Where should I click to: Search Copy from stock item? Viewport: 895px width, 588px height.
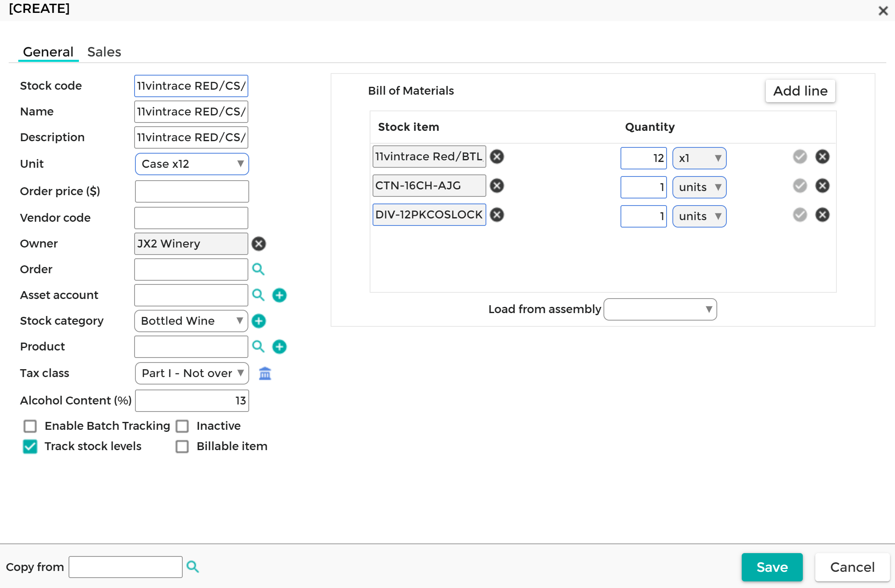(193, 566)
